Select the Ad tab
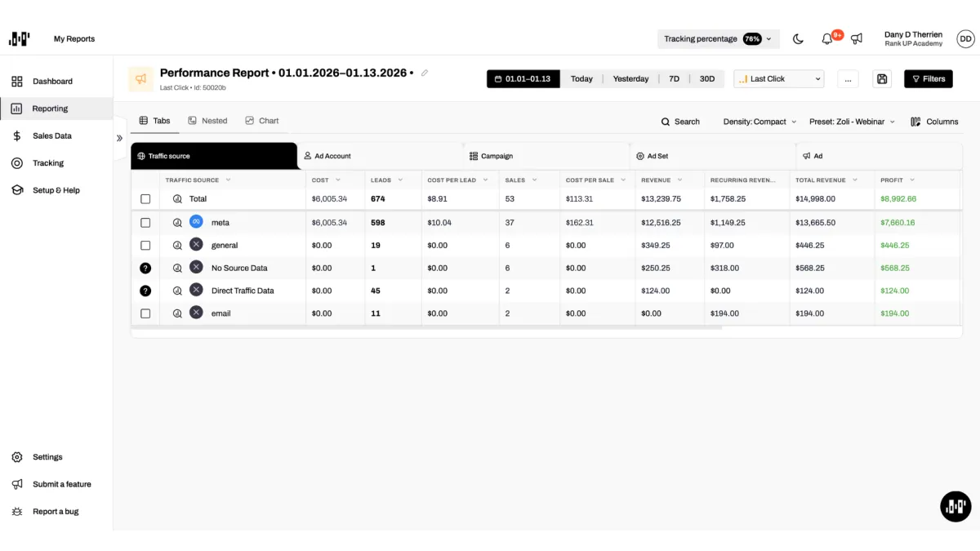 click(x=880, y=156)
